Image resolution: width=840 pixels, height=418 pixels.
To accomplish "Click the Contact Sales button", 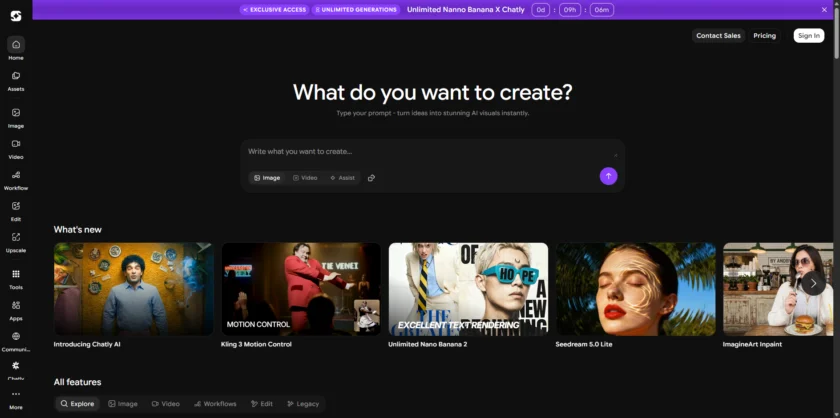I will 718,36.
